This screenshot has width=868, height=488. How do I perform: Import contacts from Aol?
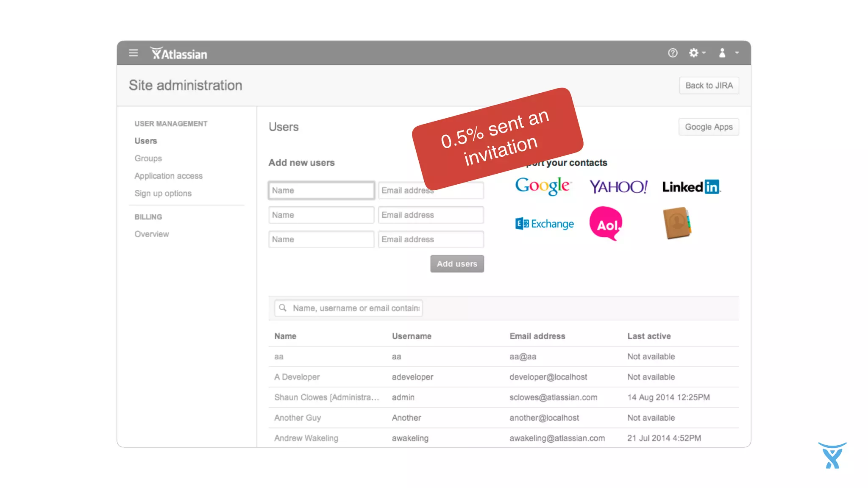606,224
